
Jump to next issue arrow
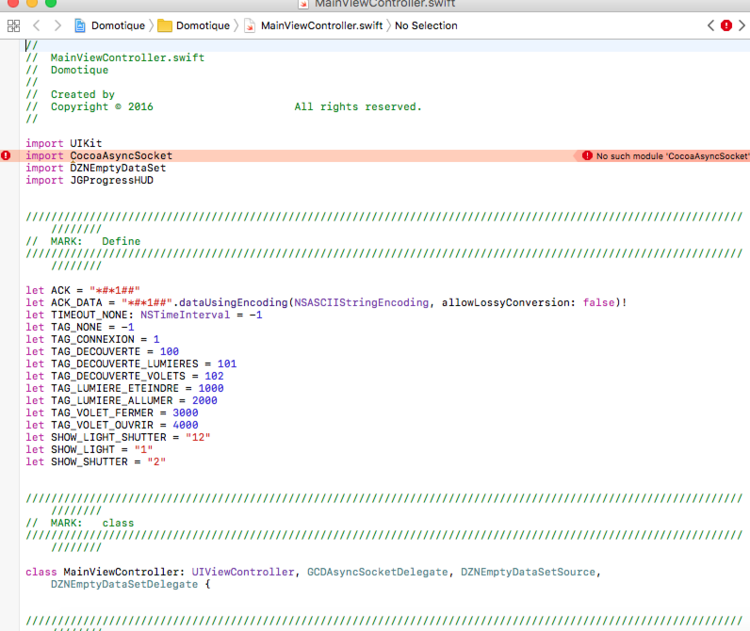[x=741, y=25]
